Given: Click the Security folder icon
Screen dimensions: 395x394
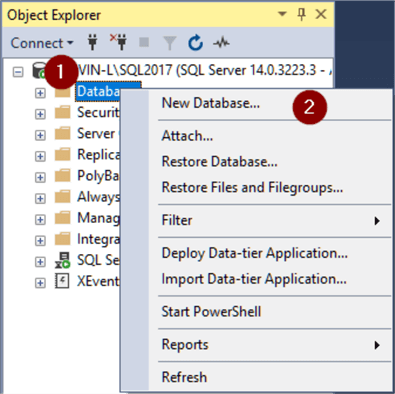Looking at the screenshot, I should (63, 113).
